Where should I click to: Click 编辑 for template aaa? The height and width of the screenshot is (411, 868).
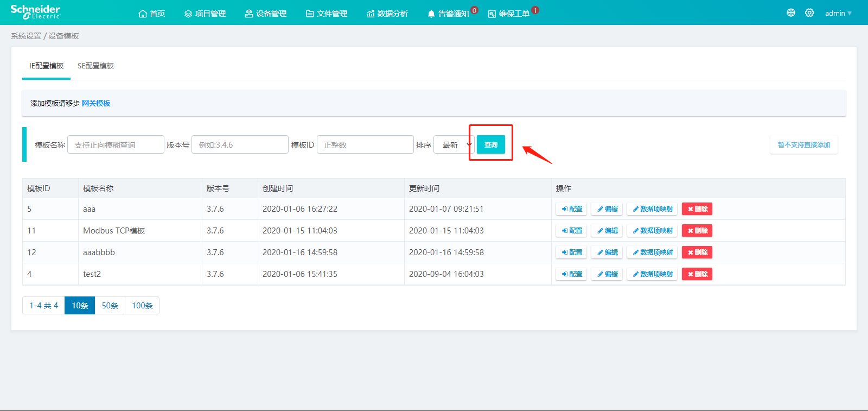[607, 209]
